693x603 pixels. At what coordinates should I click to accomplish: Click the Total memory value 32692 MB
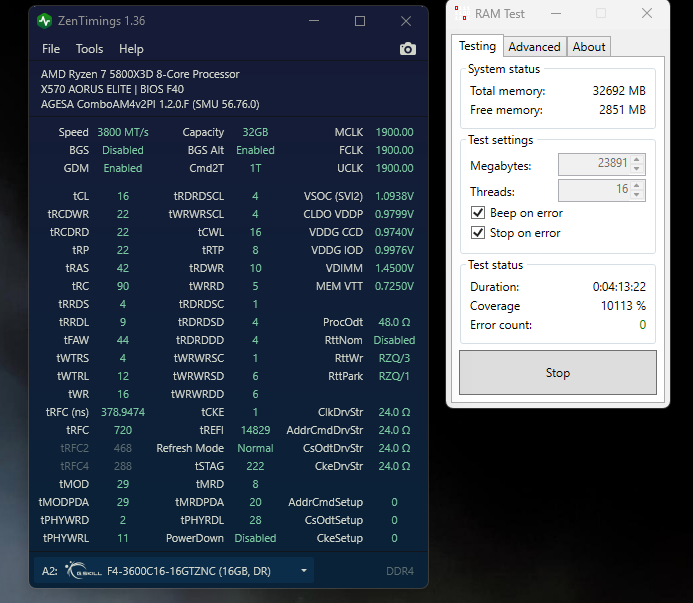pos(619,91)
